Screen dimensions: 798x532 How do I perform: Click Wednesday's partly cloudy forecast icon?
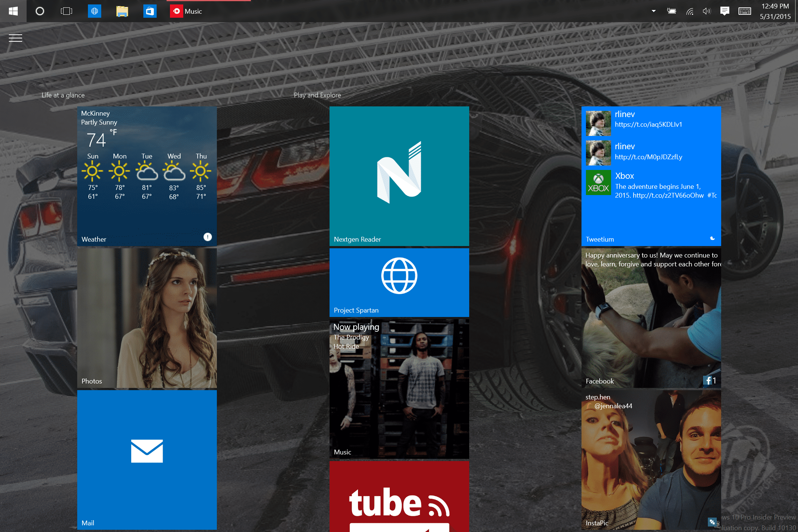click(174, 171)
